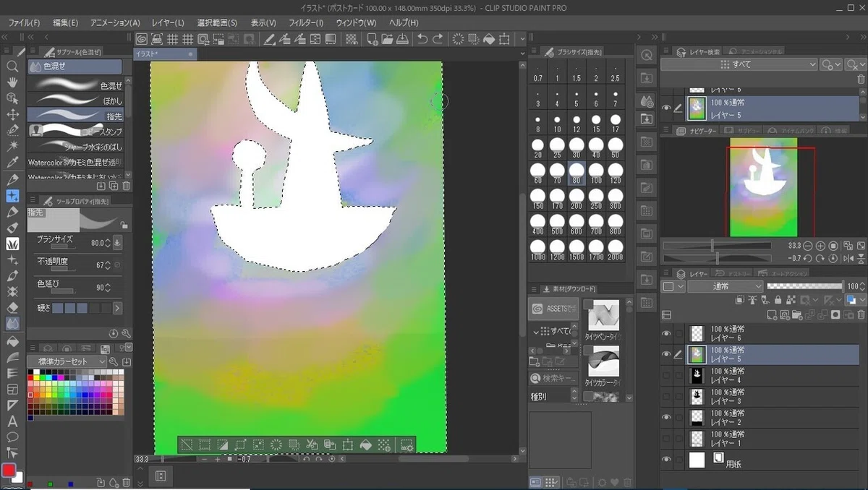Select the 色混ぜ sub tool group

point(75,66)
